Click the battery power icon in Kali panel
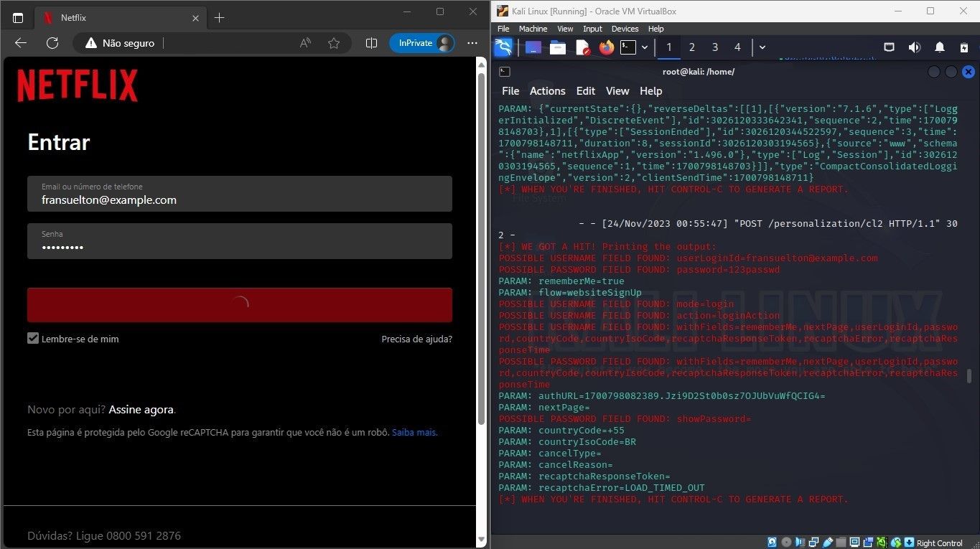This screenshot has width=980, height=549. click(964, 47)
